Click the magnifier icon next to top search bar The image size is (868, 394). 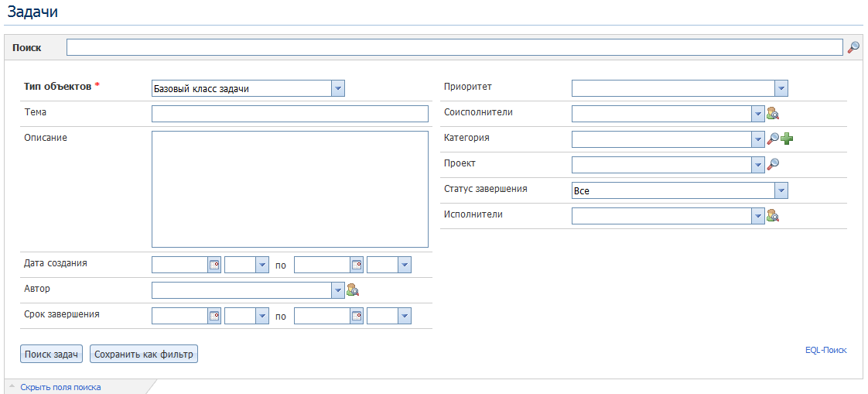point(853,48)
